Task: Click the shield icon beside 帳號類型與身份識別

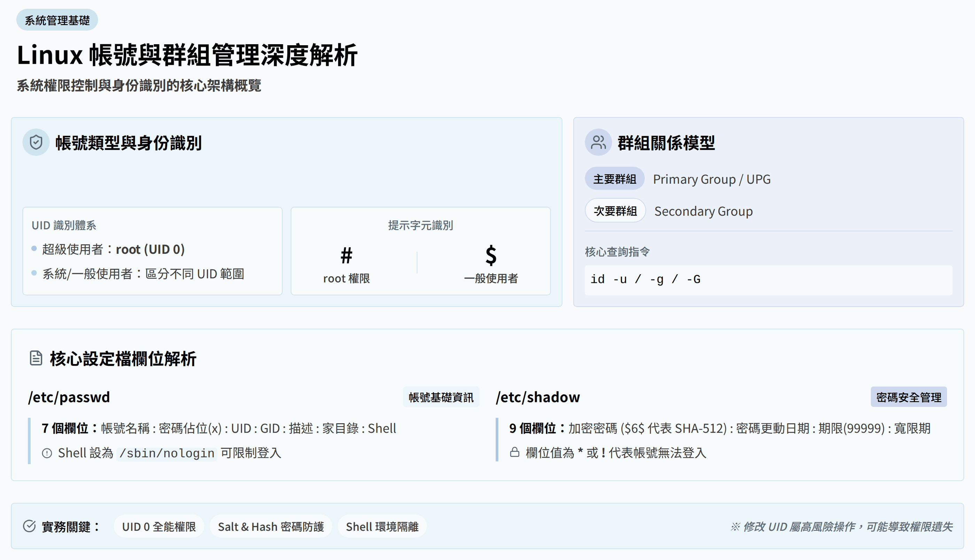Action: (x=36, y=142)
